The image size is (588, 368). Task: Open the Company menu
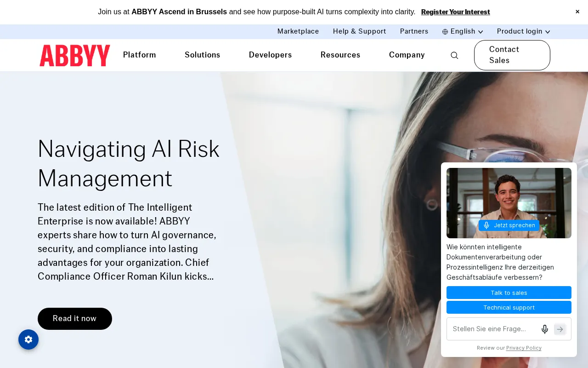(407, 55)
